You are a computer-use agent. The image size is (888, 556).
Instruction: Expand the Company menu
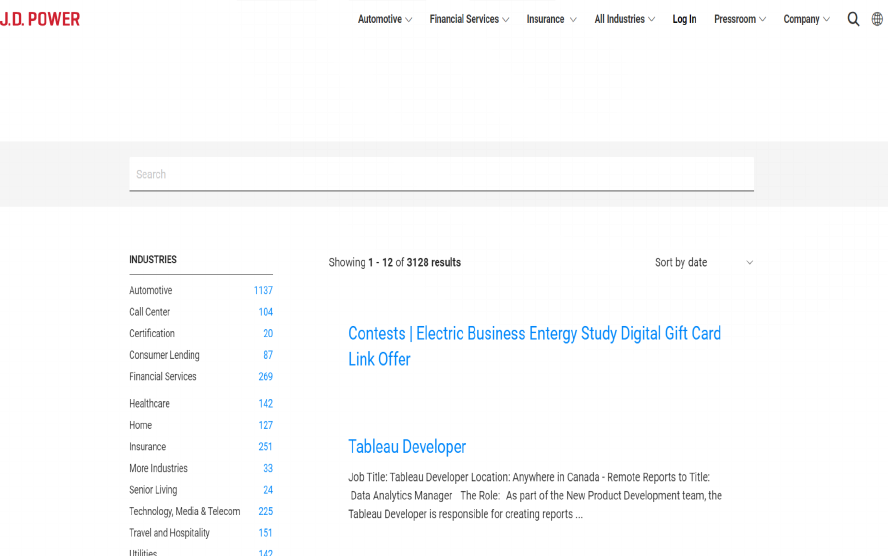(x=806, y=19)
